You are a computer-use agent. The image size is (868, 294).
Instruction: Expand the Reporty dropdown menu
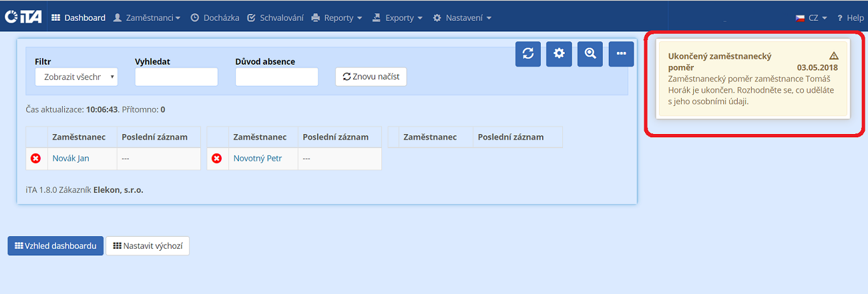point(337,18)
